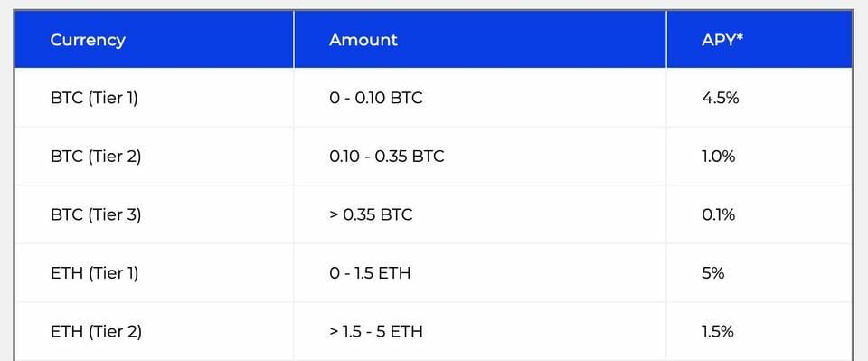
Task: Click the word Tier 3 in table
Action: pyautogui.click(x=114, y=214)
